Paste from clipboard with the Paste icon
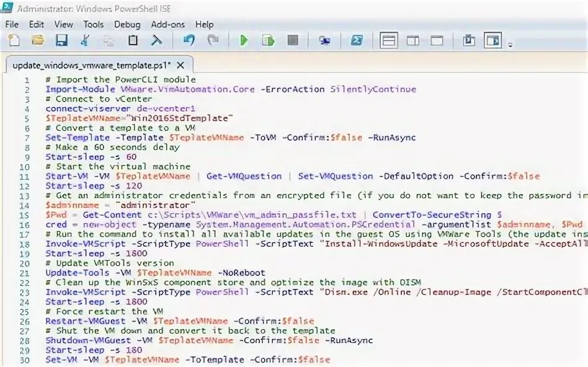The width and height of the screenshot is (588, 367). [x=133, y=40]
